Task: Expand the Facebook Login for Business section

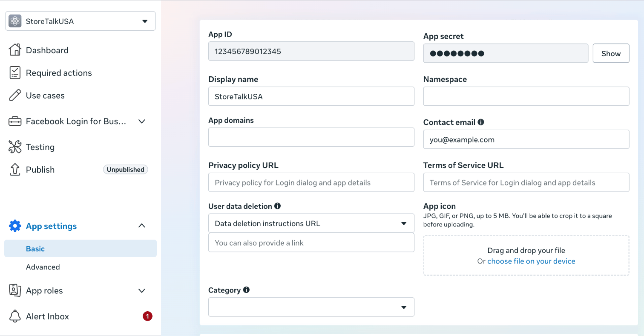Action: point(142,122)
